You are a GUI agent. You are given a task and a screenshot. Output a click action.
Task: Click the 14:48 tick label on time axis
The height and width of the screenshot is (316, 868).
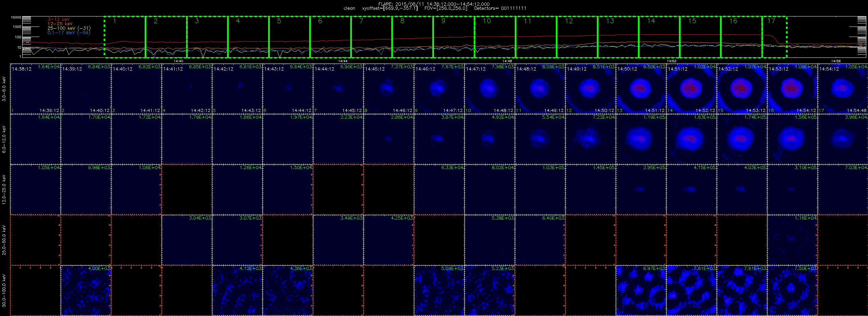coord(507,61)
